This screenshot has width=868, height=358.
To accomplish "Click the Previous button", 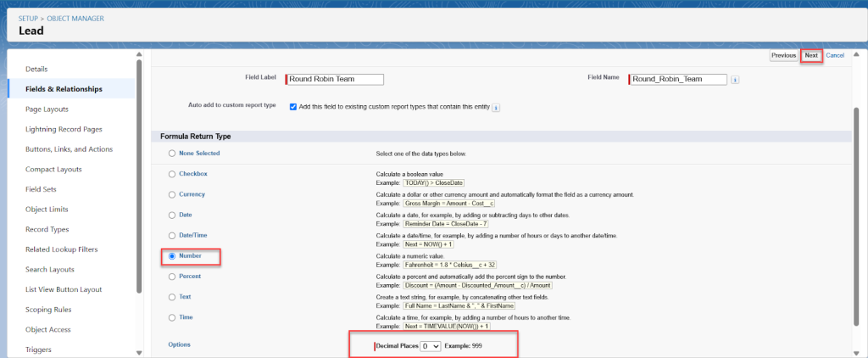I will pos(783,55).
